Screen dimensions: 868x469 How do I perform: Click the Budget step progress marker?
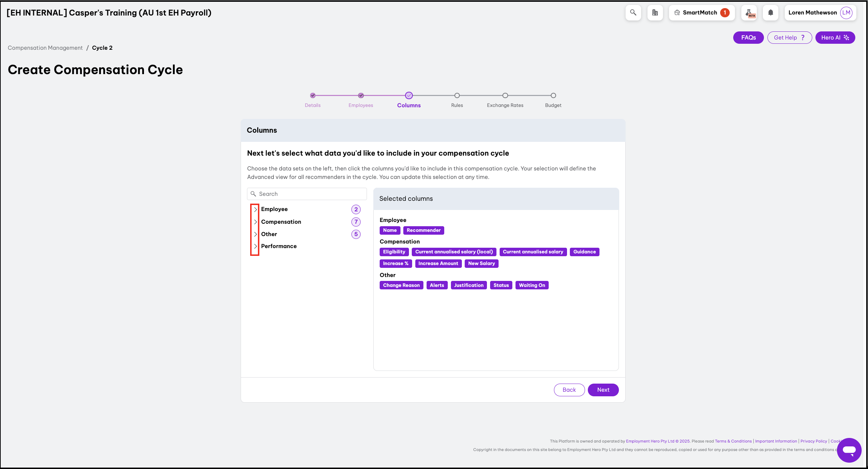(553, 96)
